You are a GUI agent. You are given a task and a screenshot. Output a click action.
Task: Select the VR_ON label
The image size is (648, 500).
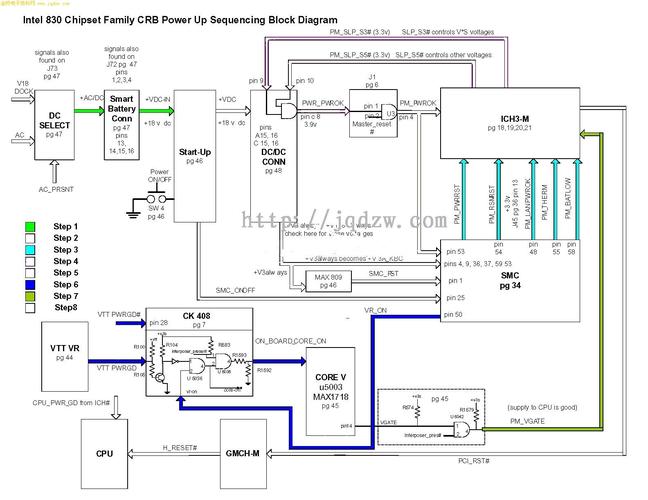[375, 310]
